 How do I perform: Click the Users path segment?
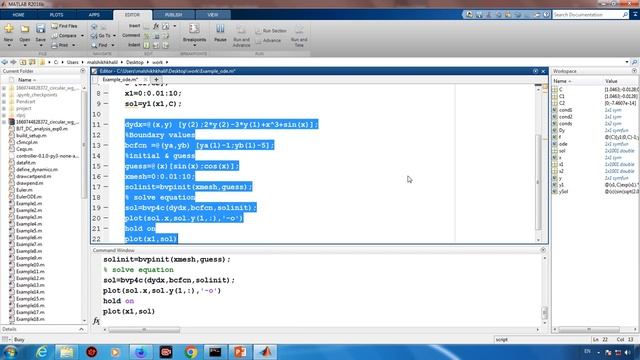tap(73, 62)
